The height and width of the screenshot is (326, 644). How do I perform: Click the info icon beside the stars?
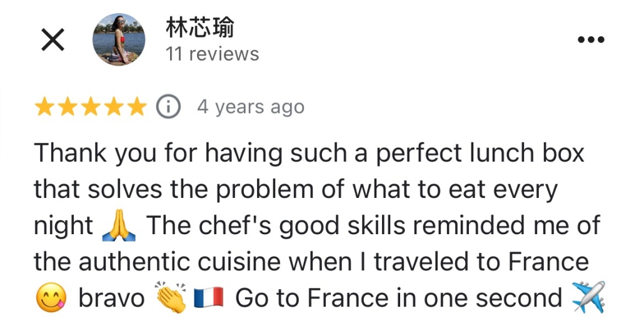[x=168, y=107]
